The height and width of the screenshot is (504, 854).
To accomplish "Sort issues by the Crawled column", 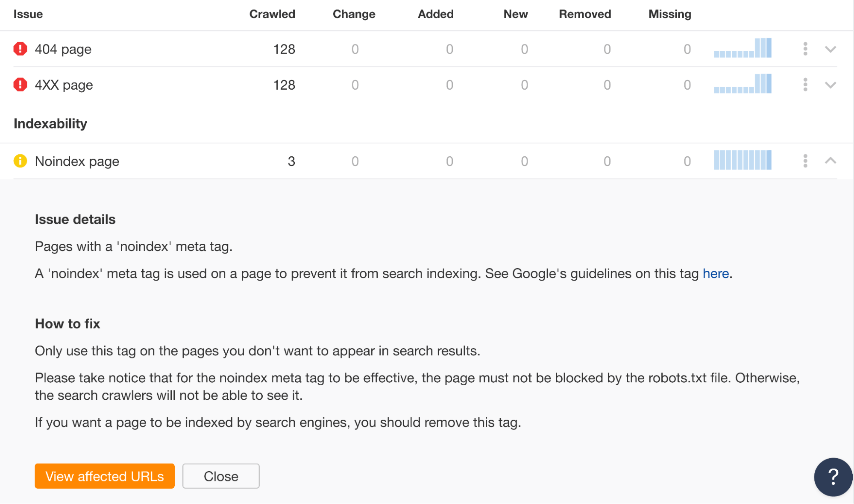I will click(x=272, y=14).
